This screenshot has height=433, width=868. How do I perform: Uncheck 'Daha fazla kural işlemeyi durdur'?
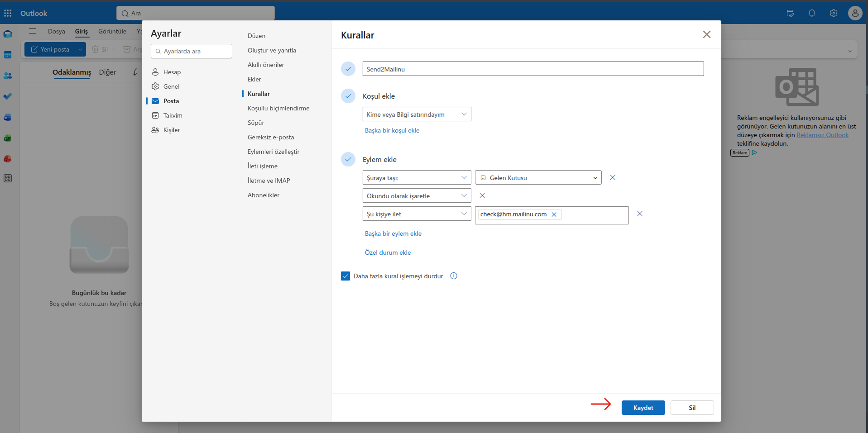(x=345, y=276)
